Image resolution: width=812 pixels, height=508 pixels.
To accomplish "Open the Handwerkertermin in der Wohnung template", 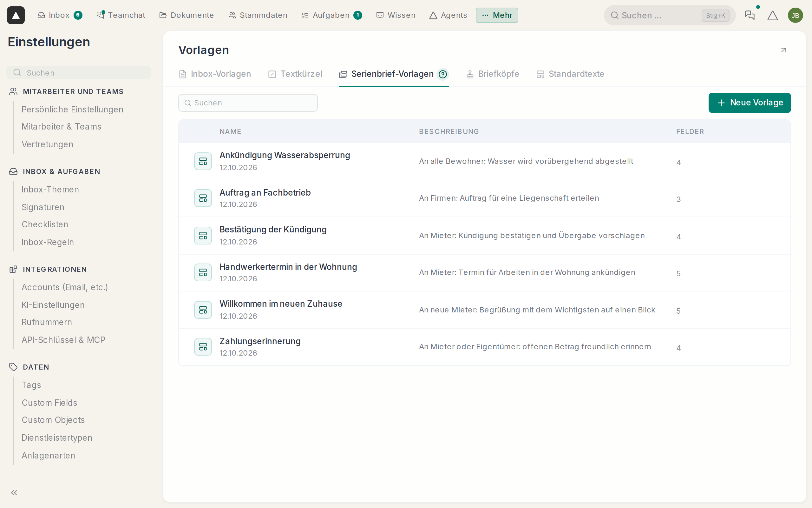I will click(485, 273).
